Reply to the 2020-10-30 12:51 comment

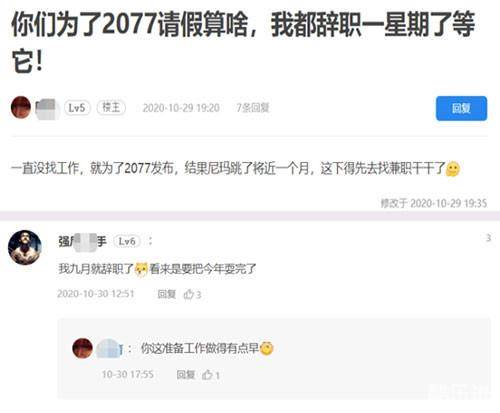(x=166, y=294)
